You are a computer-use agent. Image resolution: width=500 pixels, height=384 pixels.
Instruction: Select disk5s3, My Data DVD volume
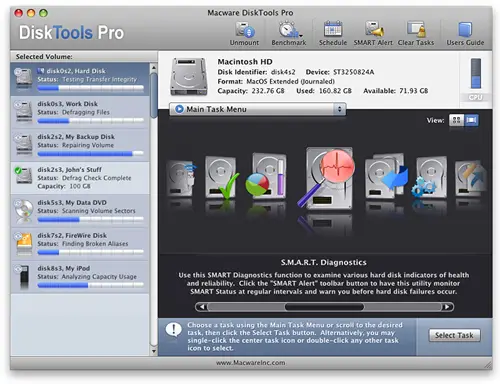click(80, 211)
